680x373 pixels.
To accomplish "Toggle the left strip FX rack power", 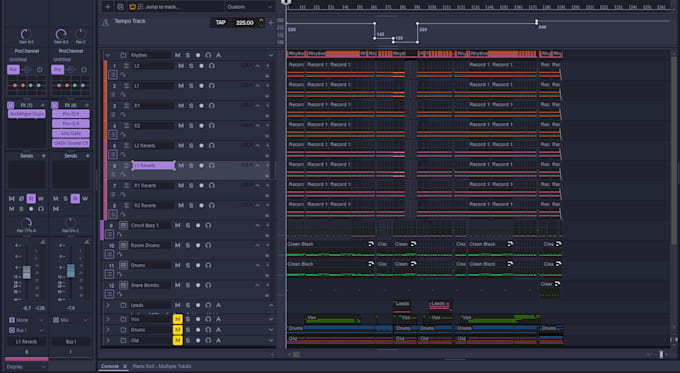I will [x=11, y=105].
